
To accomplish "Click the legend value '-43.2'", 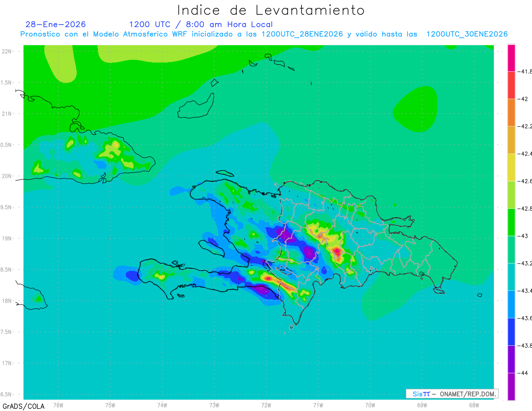I will pyautogui.click(x=526, y=263).
